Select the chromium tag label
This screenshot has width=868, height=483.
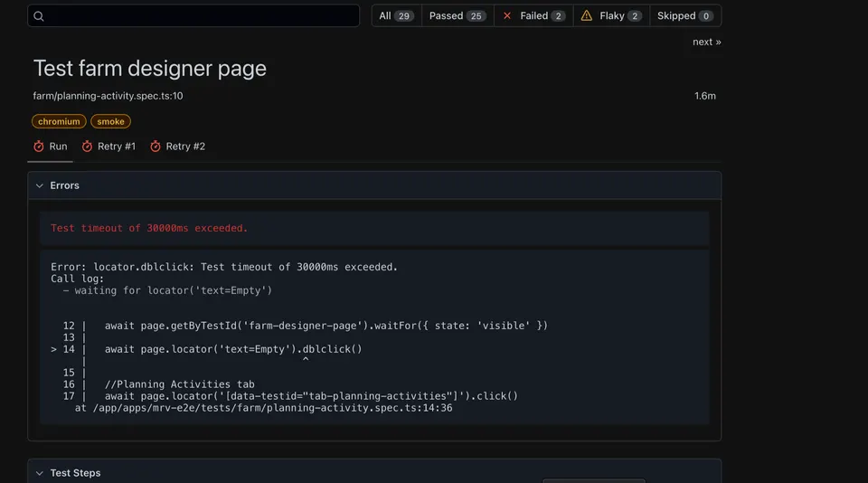(x=59, y=121)
